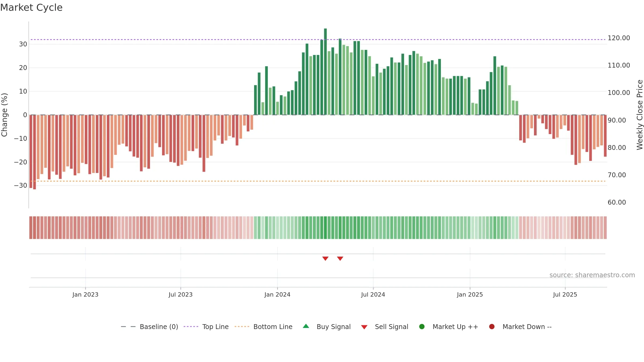Select the second sell signal marker before Jul 2024
Viewport: 644px width, 362px height.
340,258
